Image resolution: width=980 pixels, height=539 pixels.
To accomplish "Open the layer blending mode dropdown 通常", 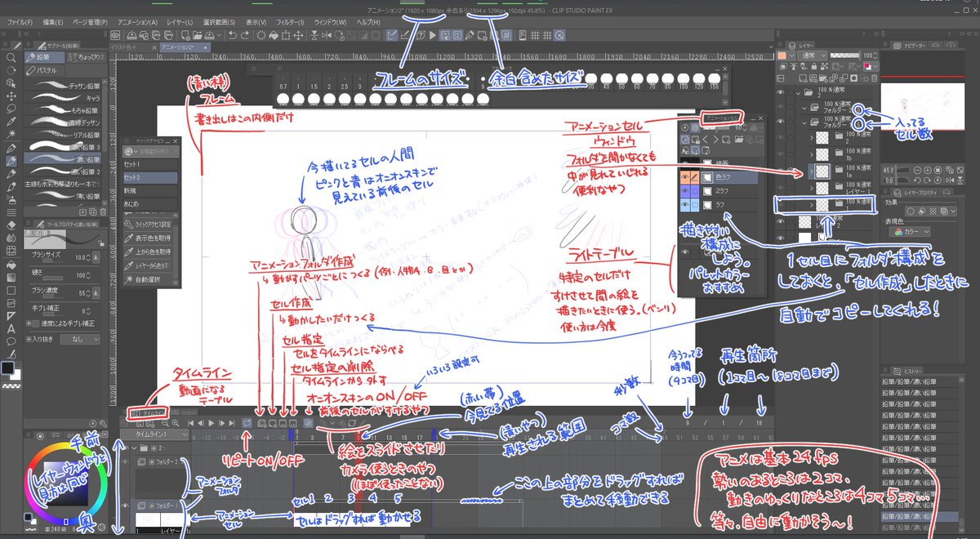I will [x=814, y=56].
